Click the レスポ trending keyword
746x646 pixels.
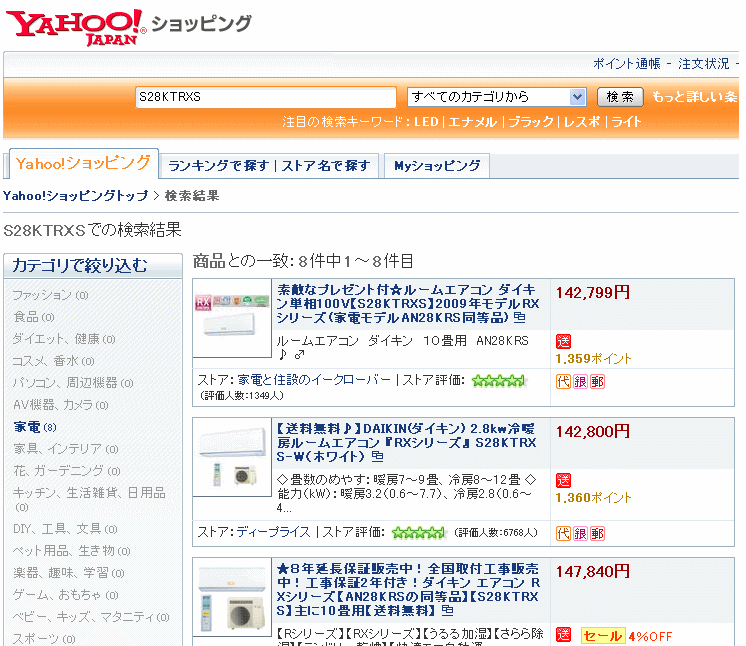[x=582, y=122]
